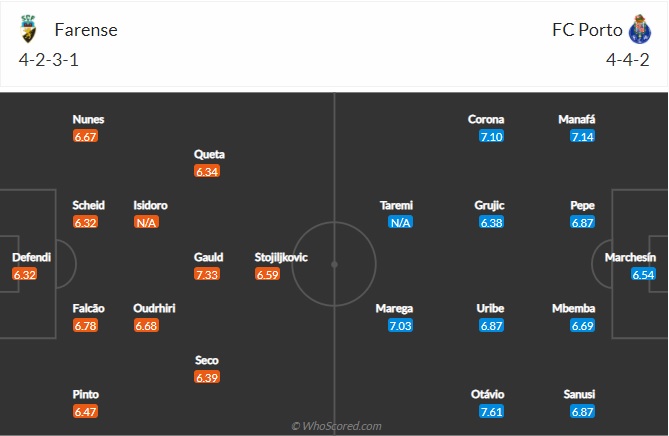This screenshot has width=669, height=436.
Task: Click the Farense club crest icon
Action: click(x=29, y=29)
